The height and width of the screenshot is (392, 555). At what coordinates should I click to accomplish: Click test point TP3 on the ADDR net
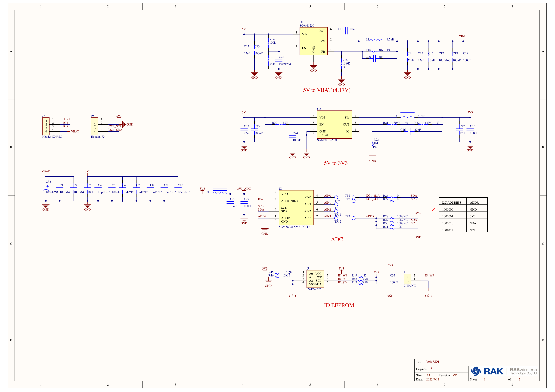click(354, 218)
